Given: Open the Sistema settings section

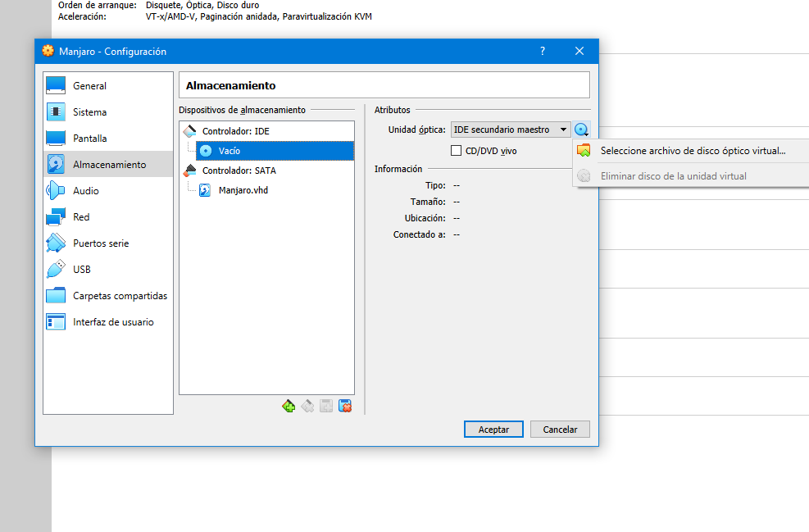Looking at the screenshot, I should coord(108,112).
